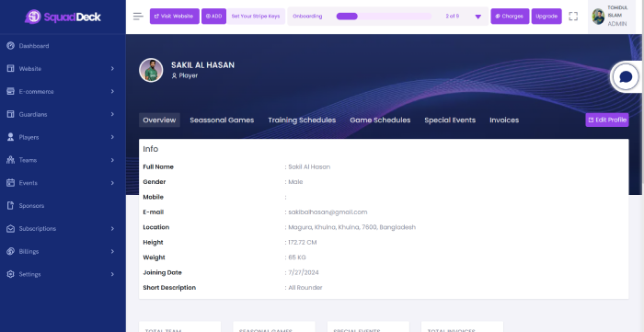This screenshot has width=644, height=332.
Task: Click the Upgrade button
Action: [x=546, y=17]
